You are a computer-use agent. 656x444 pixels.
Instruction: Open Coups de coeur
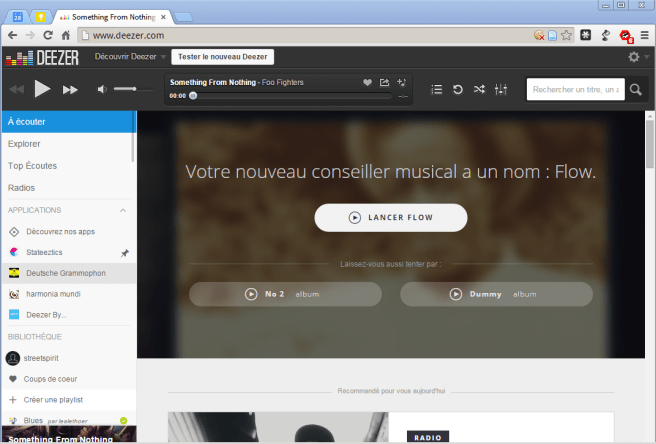click(69, 379)
